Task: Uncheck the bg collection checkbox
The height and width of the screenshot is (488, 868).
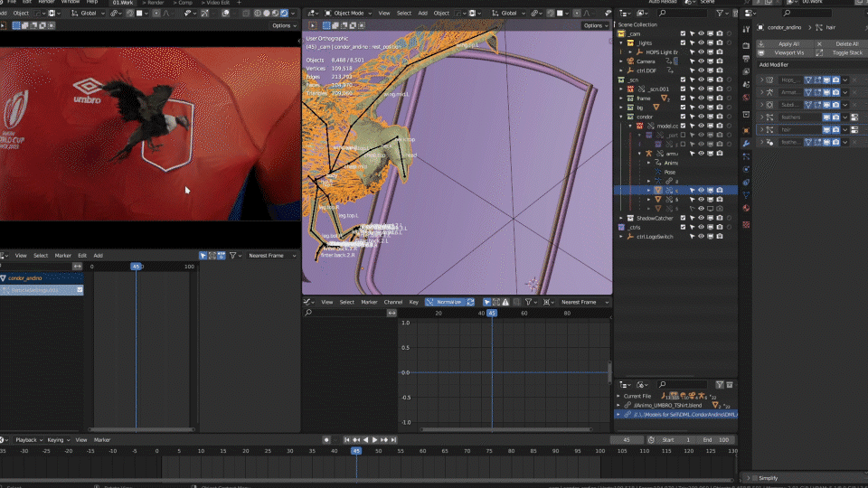Action: tap(683, 108)
